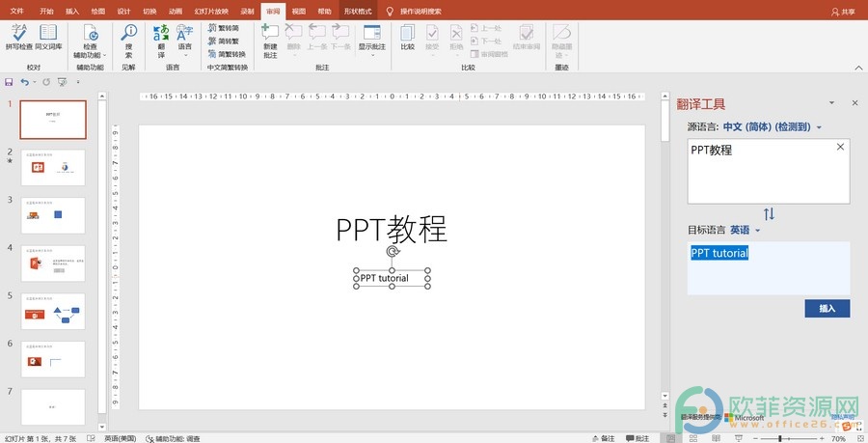Select slide 1 thumbnail
This screenshot has height=443, width=868.
53,120
